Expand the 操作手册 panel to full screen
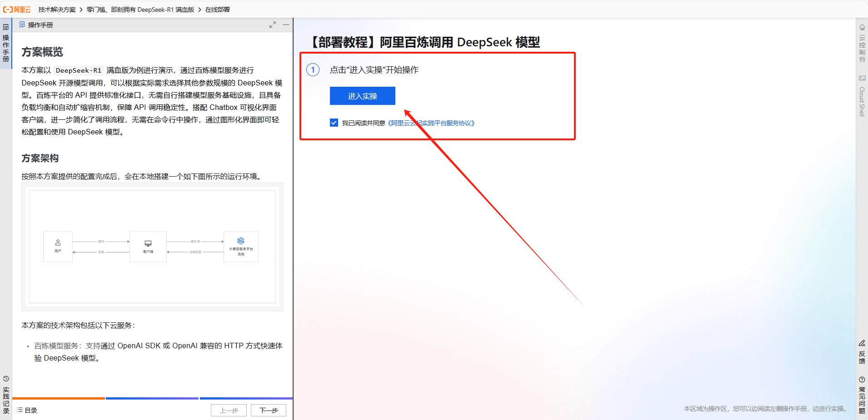The height and width of the screenshot is (420, 868). pyautogui.click(x=272, y=25)
